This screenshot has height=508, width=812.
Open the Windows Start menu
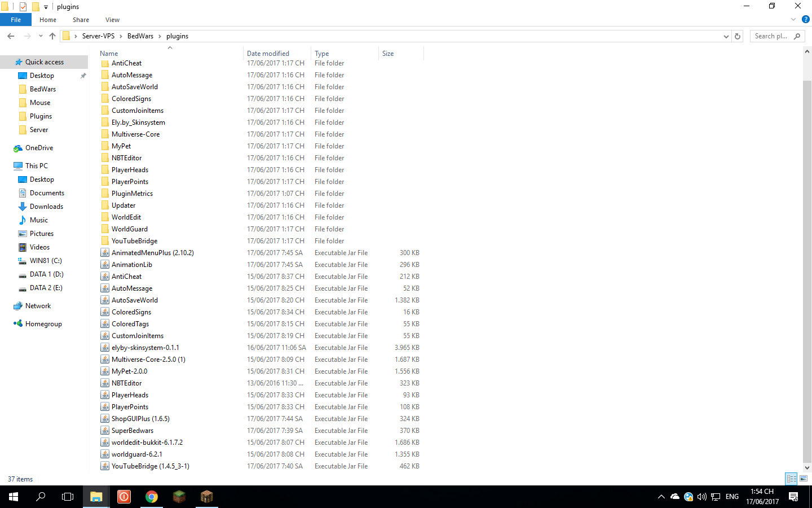[x=14, y=497]
